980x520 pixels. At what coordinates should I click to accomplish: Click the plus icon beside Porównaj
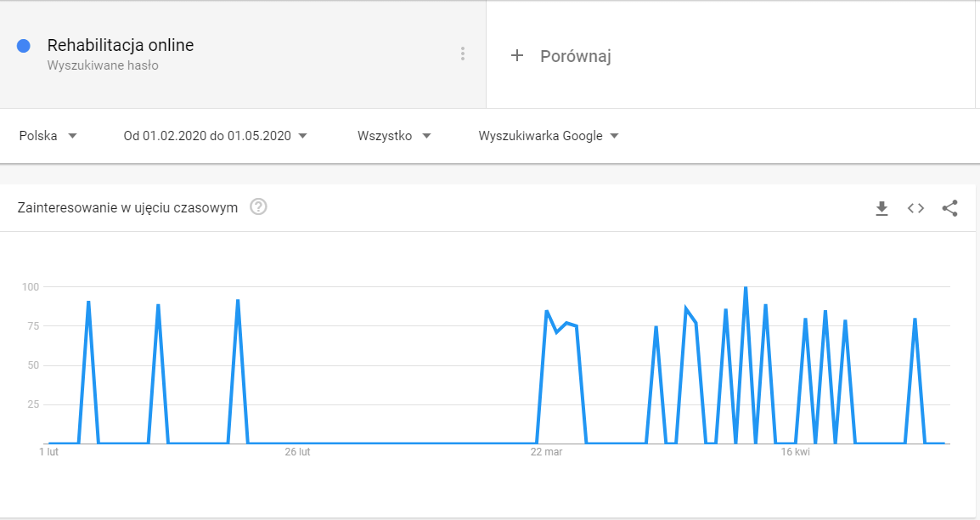(x=516, y=56)
